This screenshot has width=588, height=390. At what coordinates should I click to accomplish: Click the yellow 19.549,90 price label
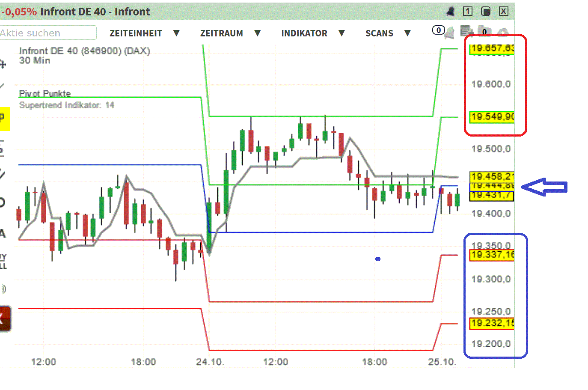492,116
